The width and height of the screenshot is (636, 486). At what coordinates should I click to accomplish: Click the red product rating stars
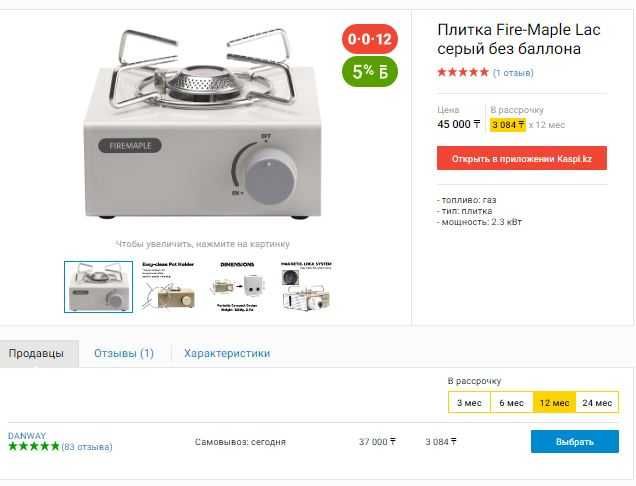click(463, 73)
